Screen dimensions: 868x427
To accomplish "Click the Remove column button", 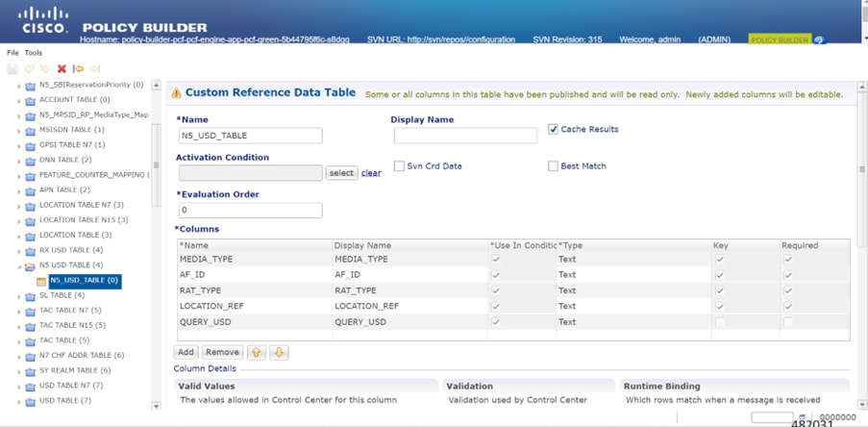I will coord(223,352).
